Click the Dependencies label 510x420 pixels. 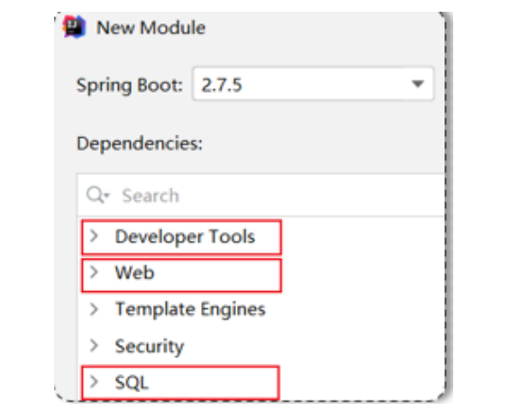140,143
